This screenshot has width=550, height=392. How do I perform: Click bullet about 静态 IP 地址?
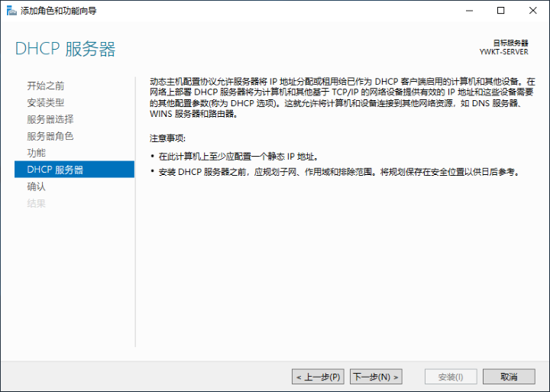click(x=238, y=157)
